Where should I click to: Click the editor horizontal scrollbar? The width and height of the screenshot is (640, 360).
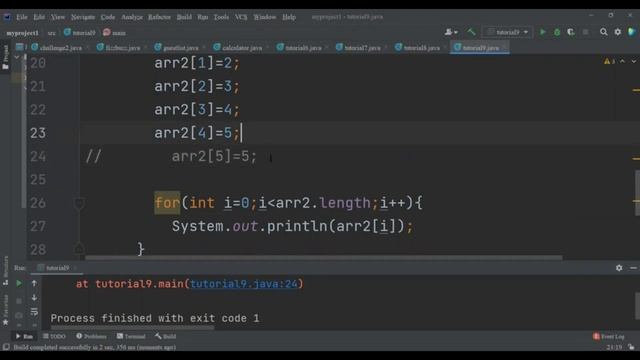[x=323, y=258]
